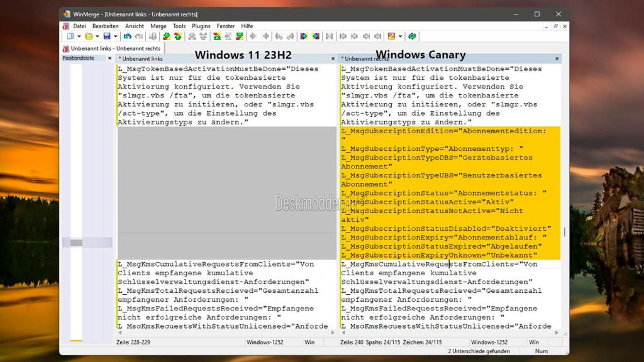Image resolution: width=644 pixels, height=362 pixels.
Task: Click the 'L_MsgSubscriptionType="Abonnementtyp: "' line
Action: pyautogui.click(x=432, y=148)
